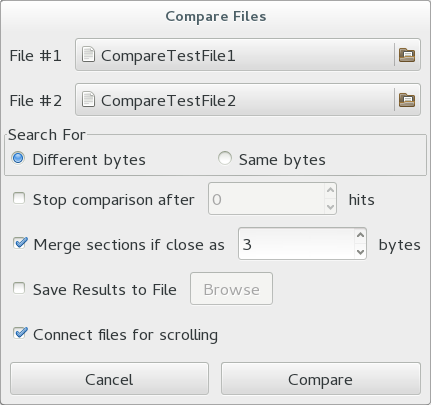Click the document icon beside CompareTestFile2

coord(88,100)
